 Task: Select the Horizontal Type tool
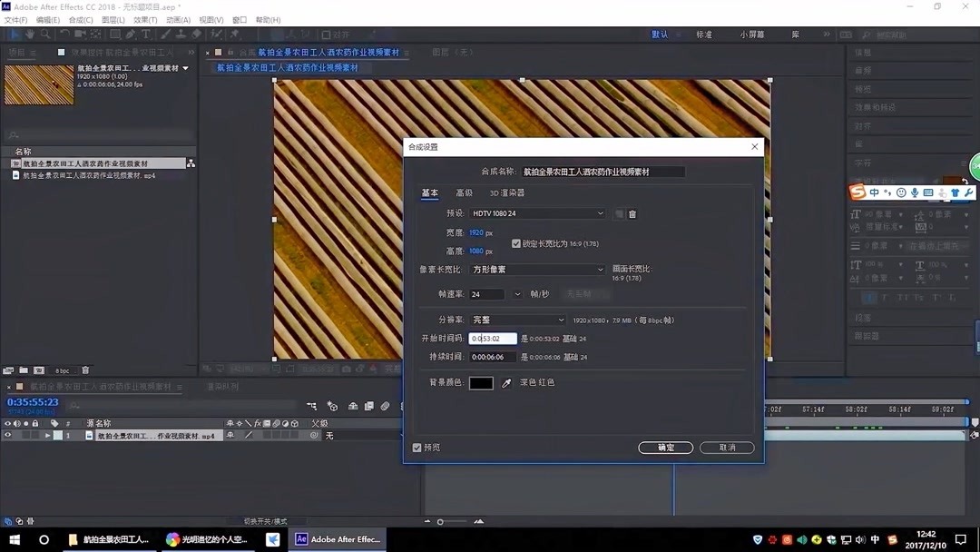click(x=146, y=34)
